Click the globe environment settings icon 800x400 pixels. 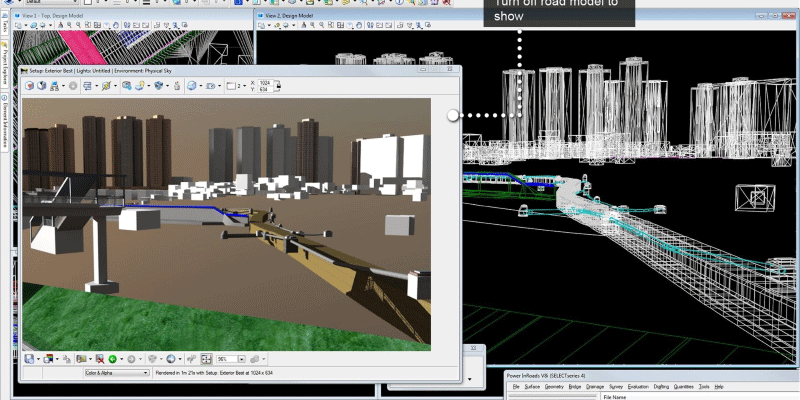click(193, 86)
